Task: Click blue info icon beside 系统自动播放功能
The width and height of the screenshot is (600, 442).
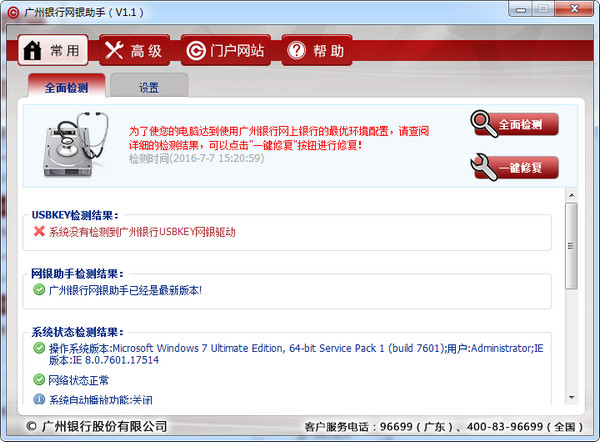Action: coord(39,400)
